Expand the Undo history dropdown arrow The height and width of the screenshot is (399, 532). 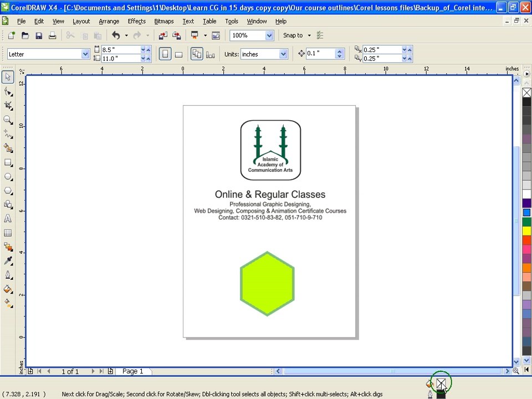coord(126,35)
